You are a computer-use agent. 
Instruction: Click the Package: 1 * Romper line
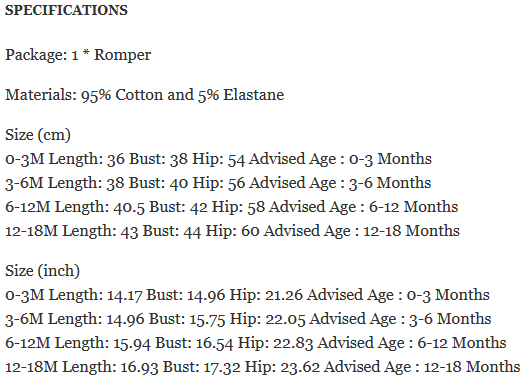coord(78,55)
